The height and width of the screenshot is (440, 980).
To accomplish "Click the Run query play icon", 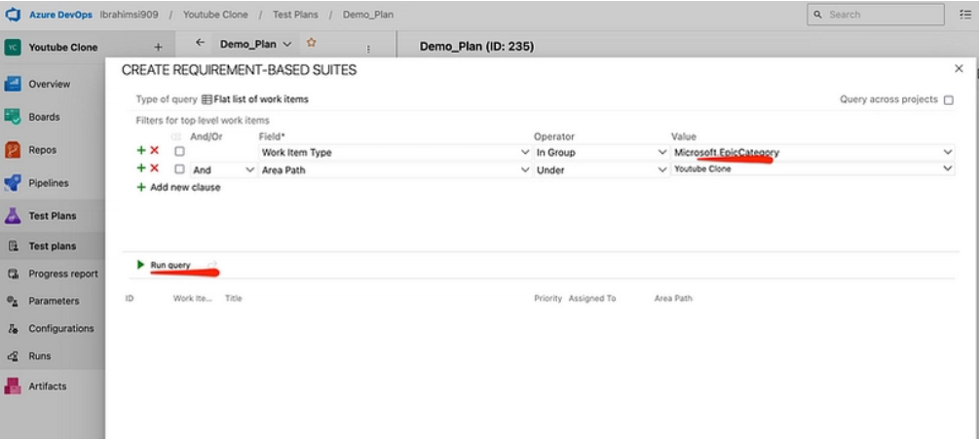I will pos(141,265).
